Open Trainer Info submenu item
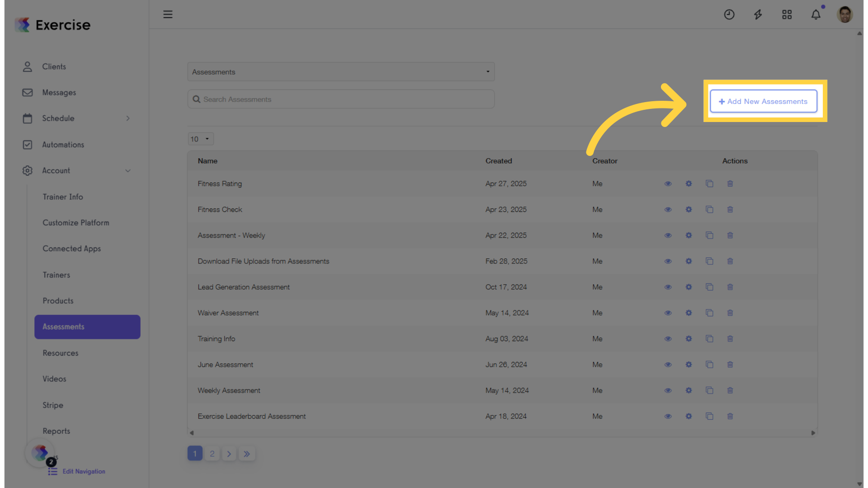 click(63, 197)
